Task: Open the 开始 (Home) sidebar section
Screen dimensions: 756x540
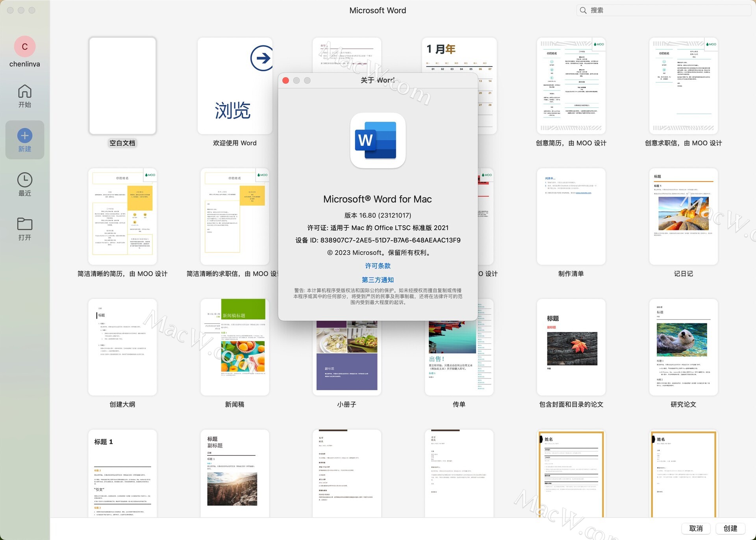Action: tap(24, 96)
